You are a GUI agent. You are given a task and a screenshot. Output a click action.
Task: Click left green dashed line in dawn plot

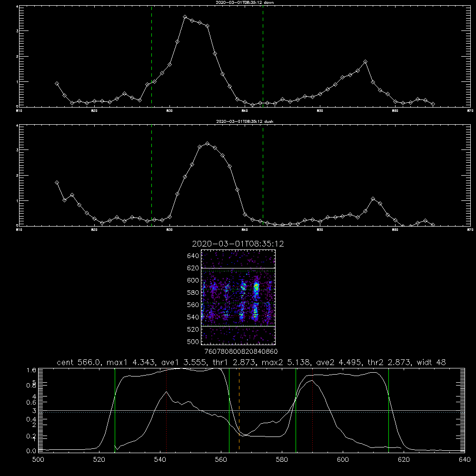click(x=151, y=56)
